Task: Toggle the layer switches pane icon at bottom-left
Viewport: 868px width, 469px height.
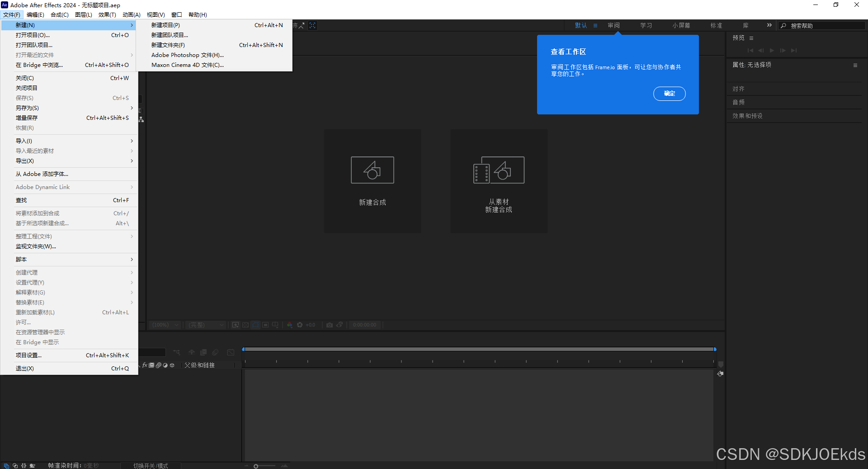Action: click(x=6, y=466)
